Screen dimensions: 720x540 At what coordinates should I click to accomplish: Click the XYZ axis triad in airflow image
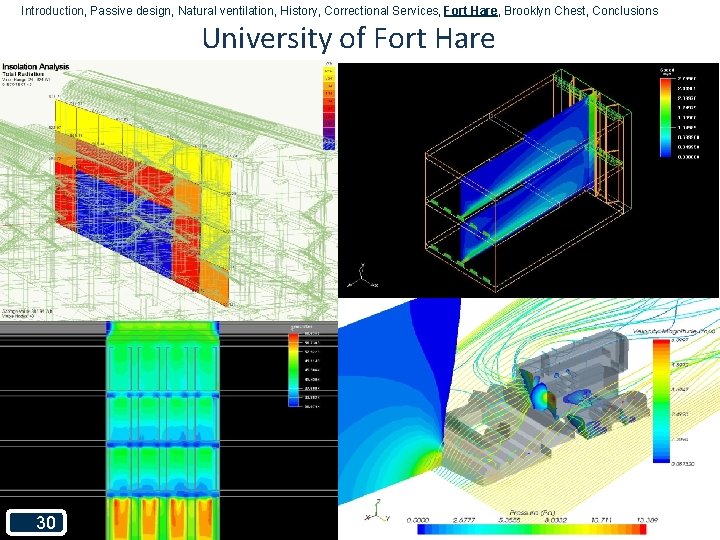pyautogui.click(x=363, y=277)
